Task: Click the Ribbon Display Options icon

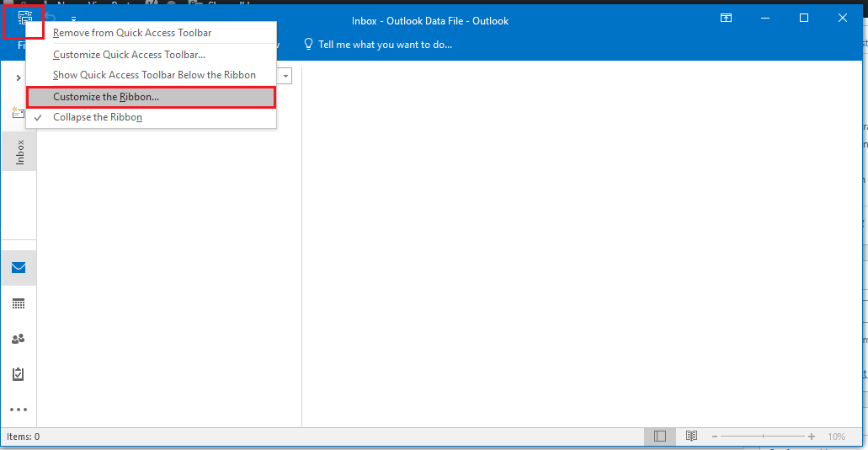Action: point(726,19)
